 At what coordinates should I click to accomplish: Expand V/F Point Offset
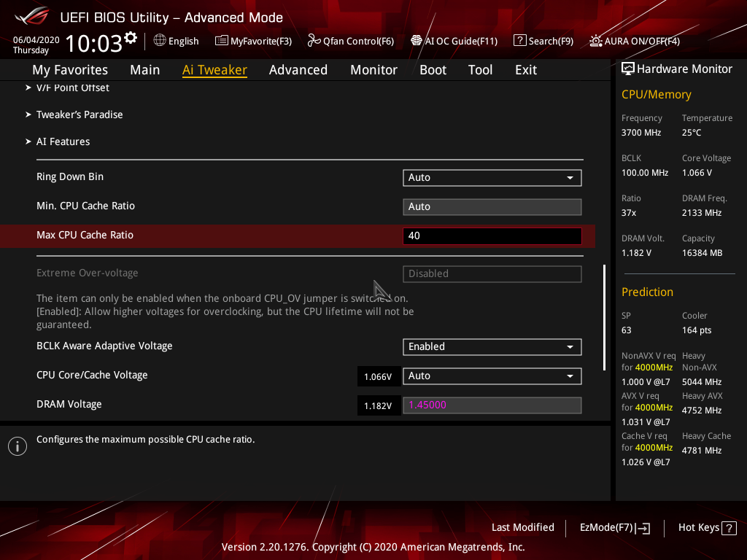(x=72, y=87)
